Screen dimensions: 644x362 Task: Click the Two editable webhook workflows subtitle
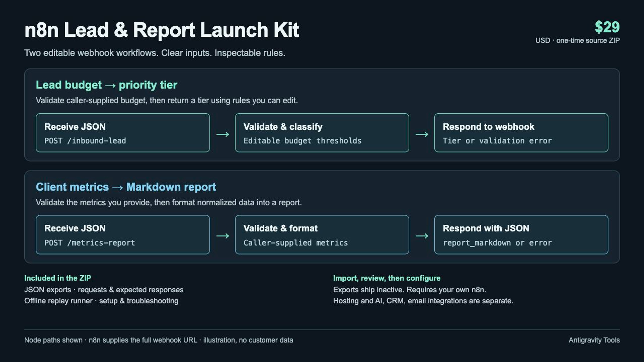pos(155,53)
